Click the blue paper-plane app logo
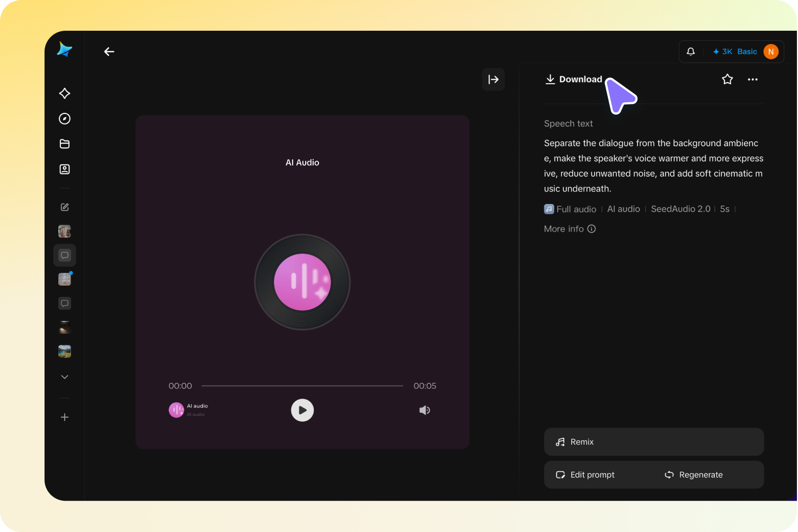The image size is (798, 532). click(65, 49)
